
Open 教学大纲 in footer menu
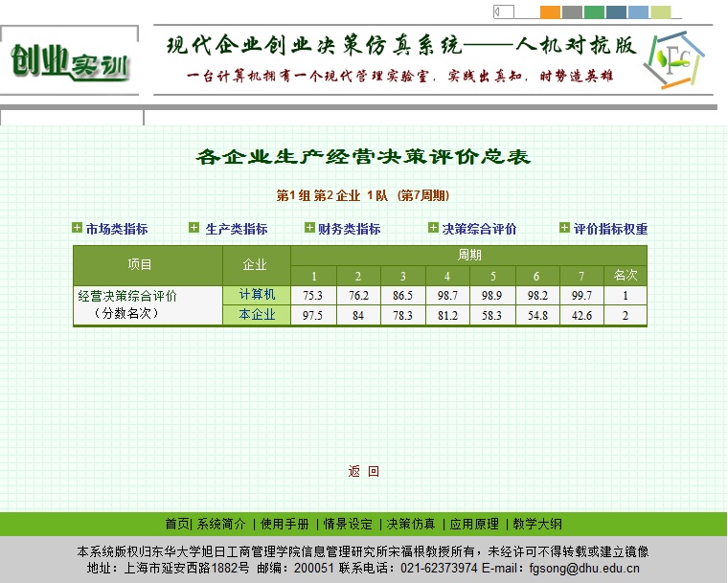click(537, 524)
